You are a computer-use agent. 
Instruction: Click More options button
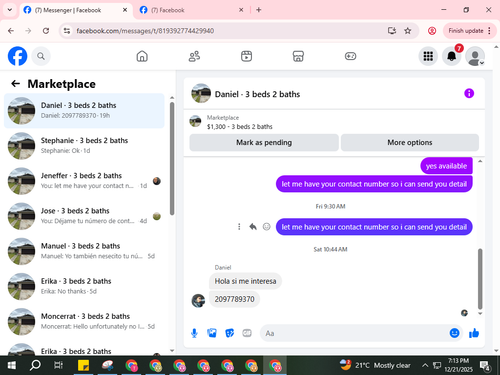(x=410, y=143)
